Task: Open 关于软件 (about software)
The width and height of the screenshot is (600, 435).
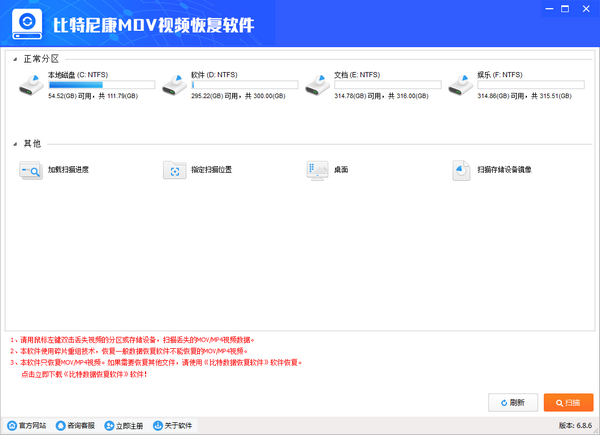Action: pos(173,425)
